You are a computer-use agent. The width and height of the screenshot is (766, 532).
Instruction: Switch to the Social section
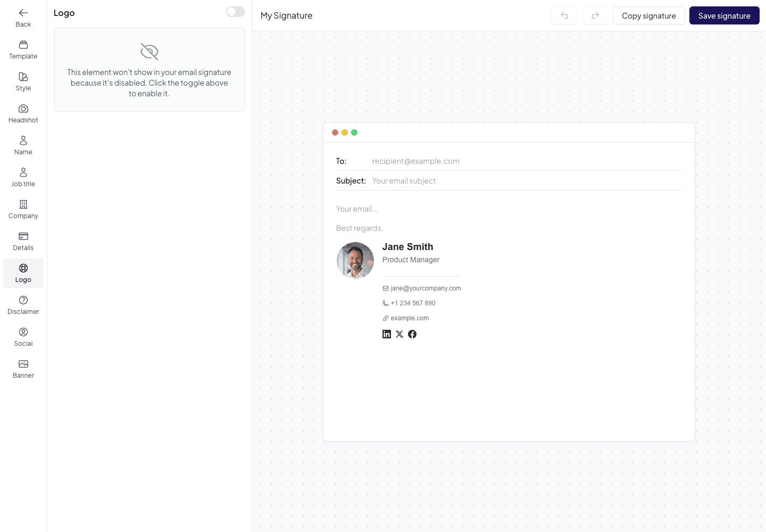click(x=23, y=337)
